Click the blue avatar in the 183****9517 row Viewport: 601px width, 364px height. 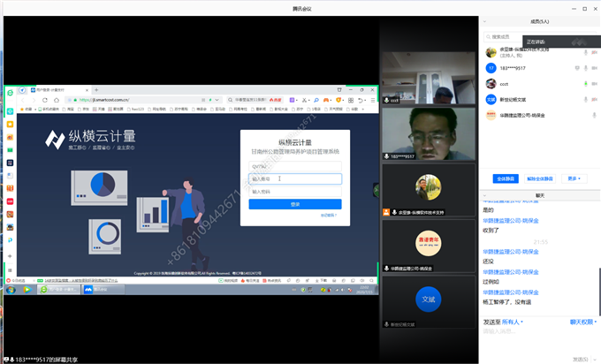tap(491, 68)
